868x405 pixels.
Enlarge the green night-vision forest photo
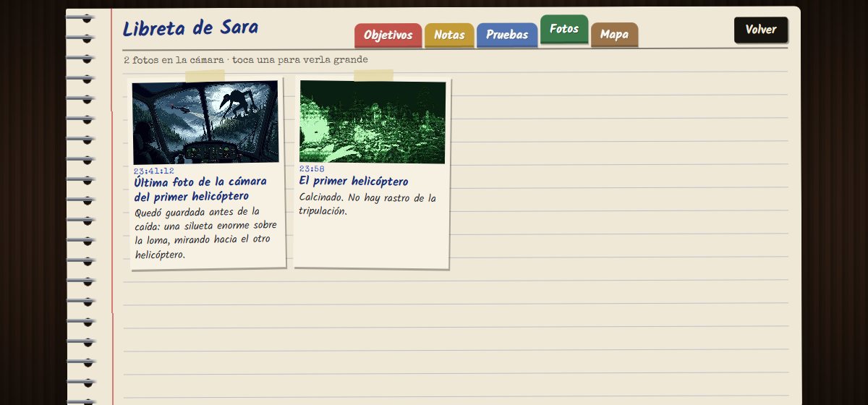pos(373,122)
